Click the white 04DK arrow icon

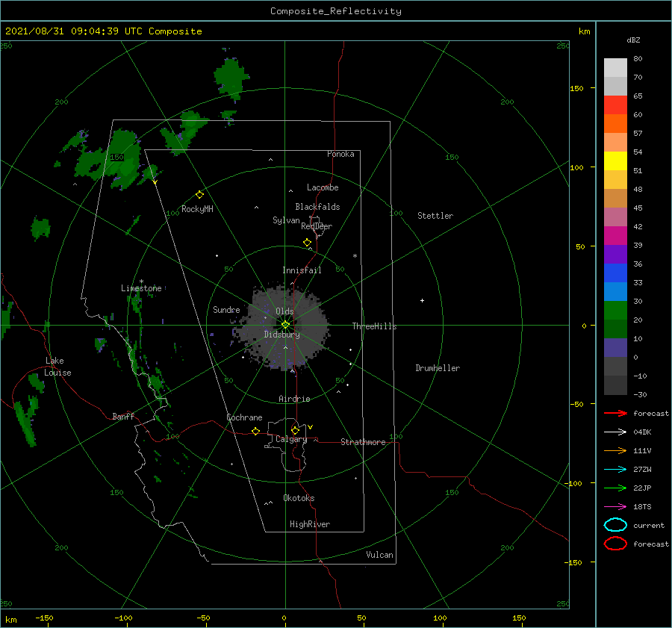615,432
